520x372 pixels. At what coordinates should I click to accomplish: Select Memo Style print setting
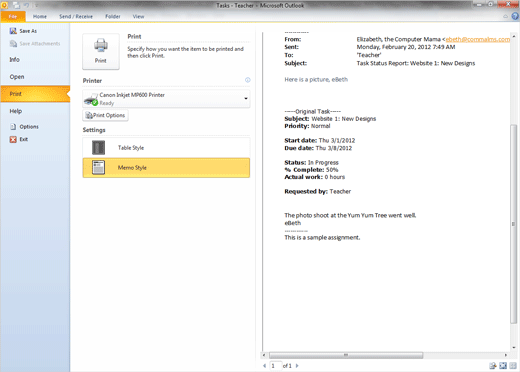pos(166,168)
